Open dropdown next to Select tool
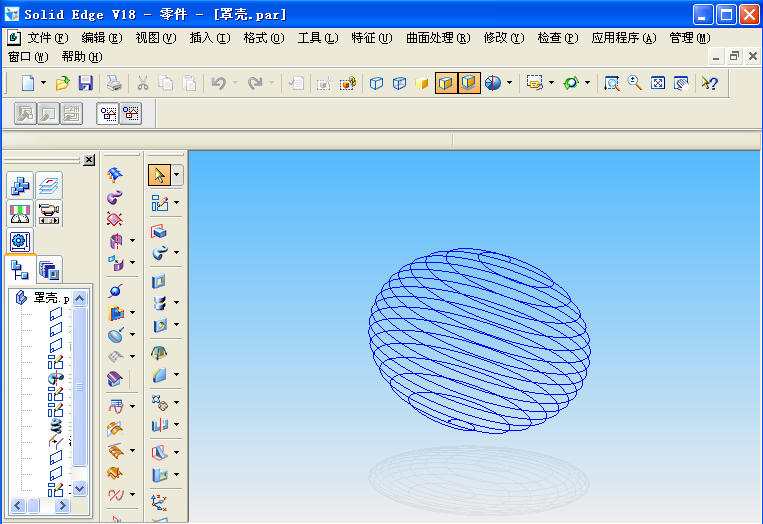763x524 pixels. 177,175
